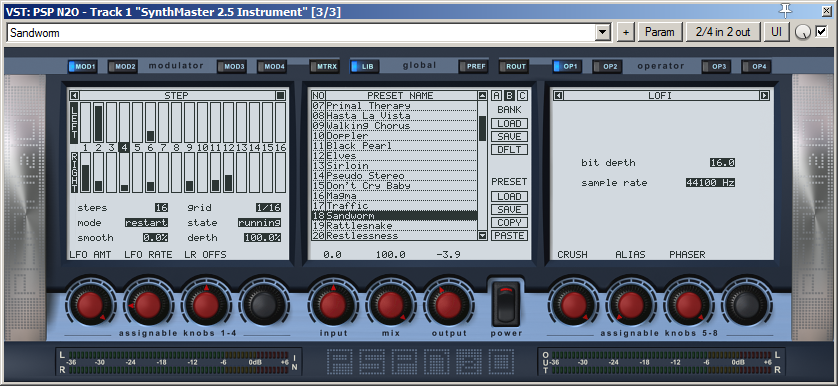Image resolution: width=838 pixels, height=386 pixels.
Task: Click the preset list scroll-up arrow
Action: point(483,96)
